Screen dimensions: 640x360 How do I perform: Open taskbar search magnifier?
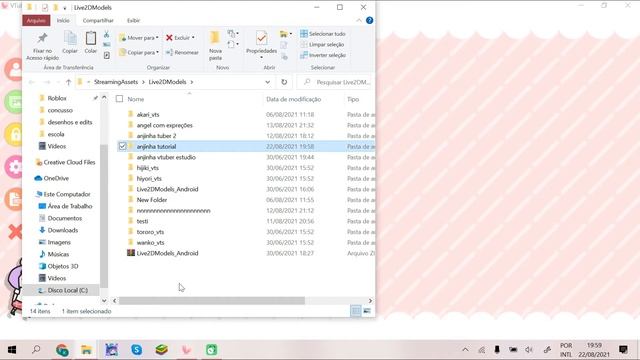point(36,350)
